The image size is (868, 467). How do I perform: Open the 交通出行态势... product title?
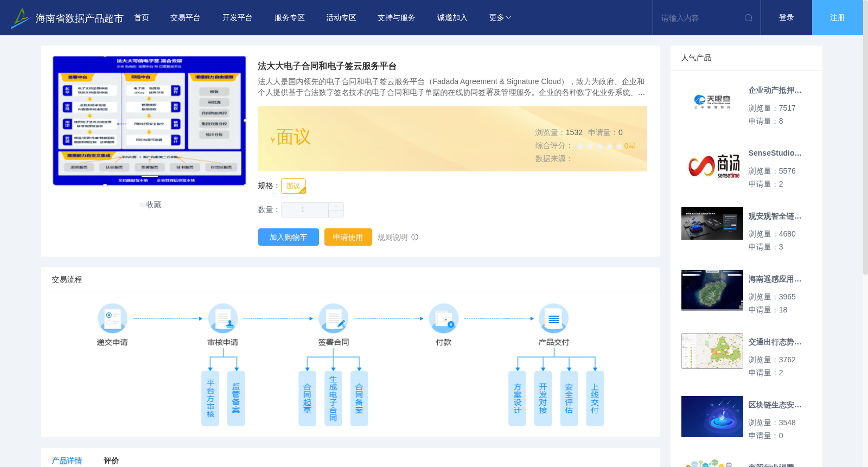coord(775,342)
